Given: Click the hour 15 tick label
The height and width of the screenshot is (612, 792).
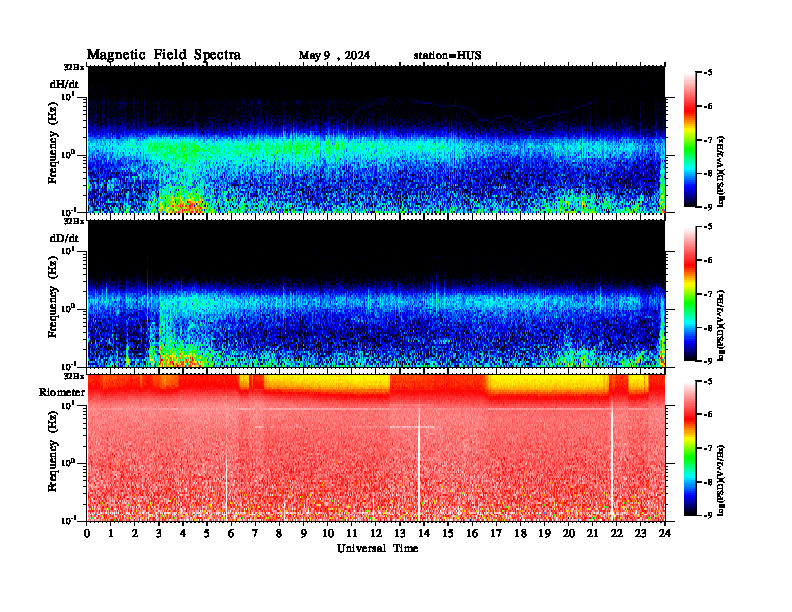Looking at the screenshot, I should coord(448,533).
